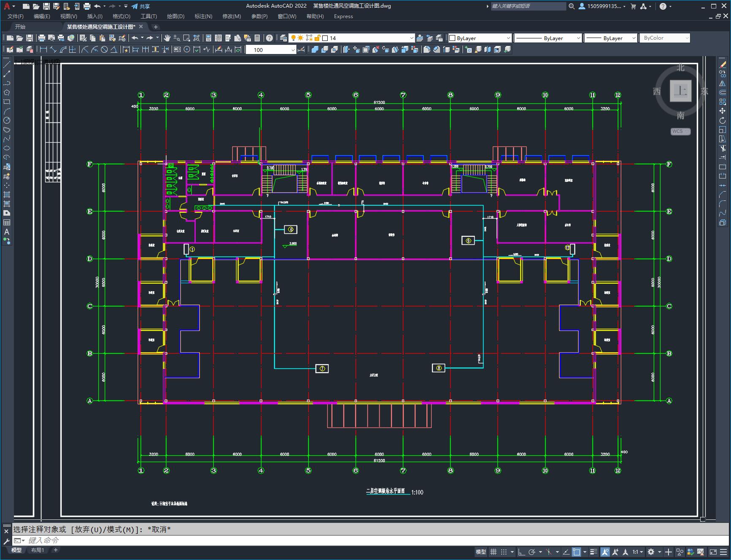
Task: Click the layer 14 color swatch
Action: pos(325,38)
